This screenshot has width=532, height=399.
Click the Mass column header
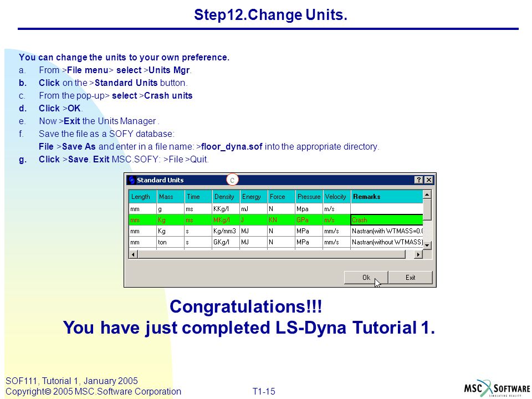coord(170,197)
